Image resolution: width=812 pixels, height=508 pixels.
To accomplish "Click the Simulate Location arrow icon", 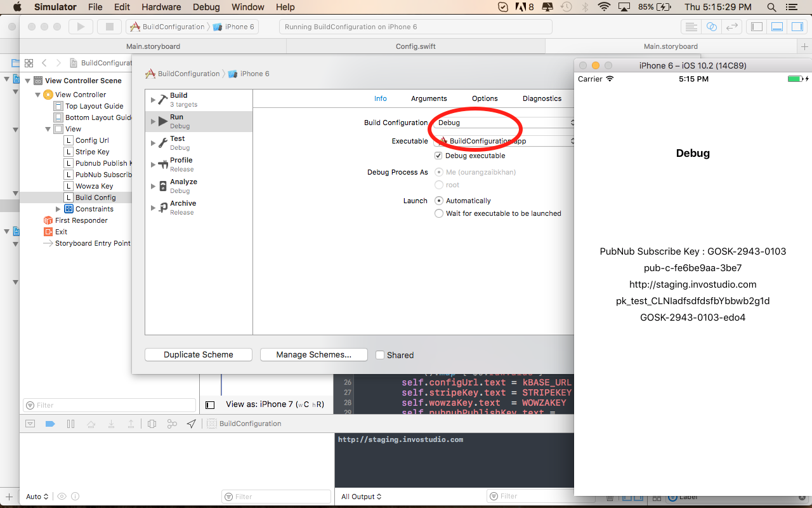I will [x=192, y=424].
